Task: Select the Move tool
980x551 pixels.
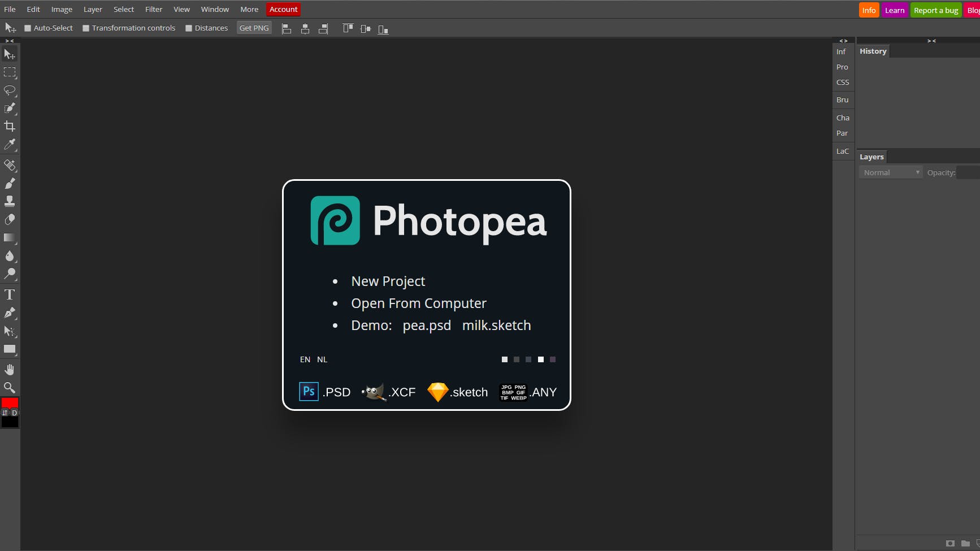Action: coord(9,54)
